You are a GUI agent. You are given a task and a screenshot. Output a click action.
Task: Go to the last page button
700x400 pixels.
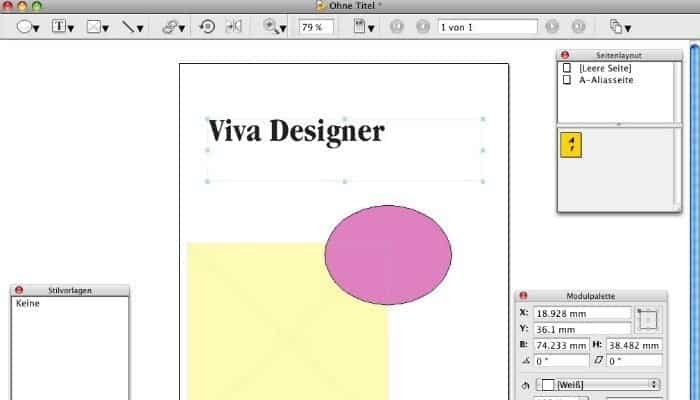pyautogui.click(x=579, y=27)
